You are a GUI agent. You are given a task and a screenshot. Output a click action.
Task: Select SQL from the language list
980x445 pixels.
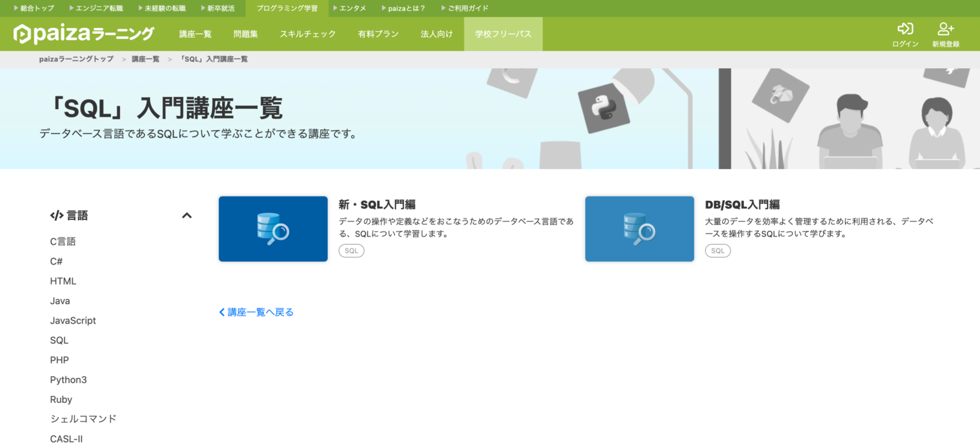pyautogui.click(x=59, y=340)
